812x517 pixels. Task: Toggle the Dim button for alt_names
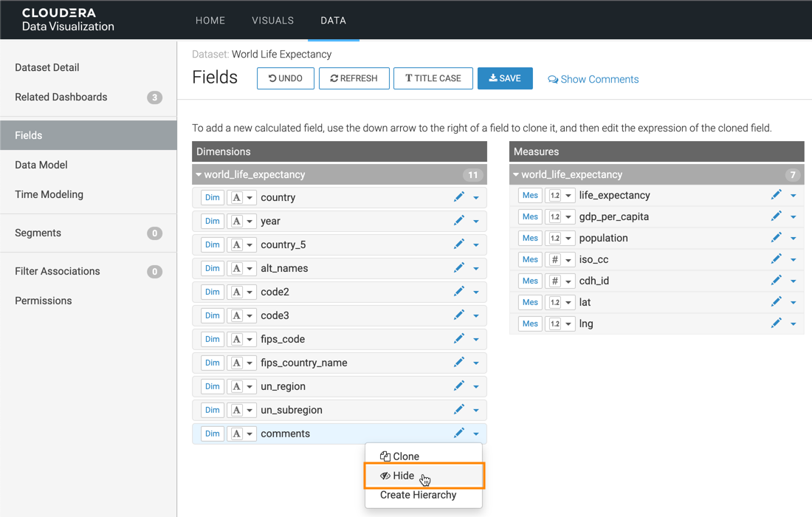tap(212, 268)
